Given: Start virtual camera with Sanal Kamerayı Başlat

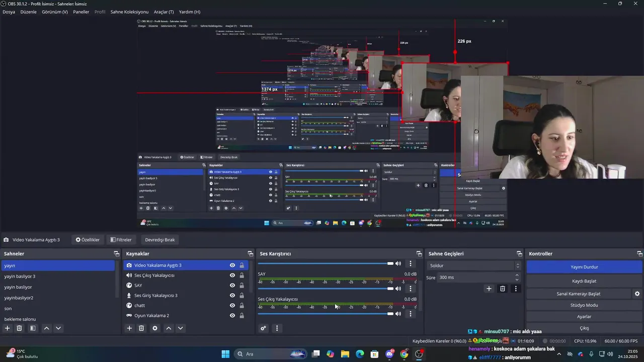Looking at the screenshot, I should coord(579,294).
